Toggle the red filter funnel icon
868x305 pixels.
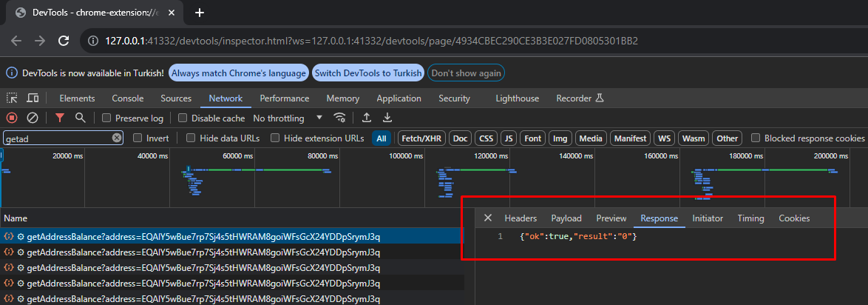[x=60, y=118]
